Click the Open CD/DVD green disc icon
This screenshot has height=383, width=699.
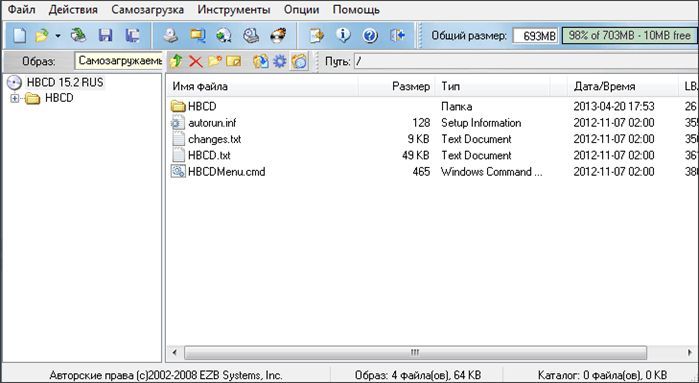tap(78, 35)
